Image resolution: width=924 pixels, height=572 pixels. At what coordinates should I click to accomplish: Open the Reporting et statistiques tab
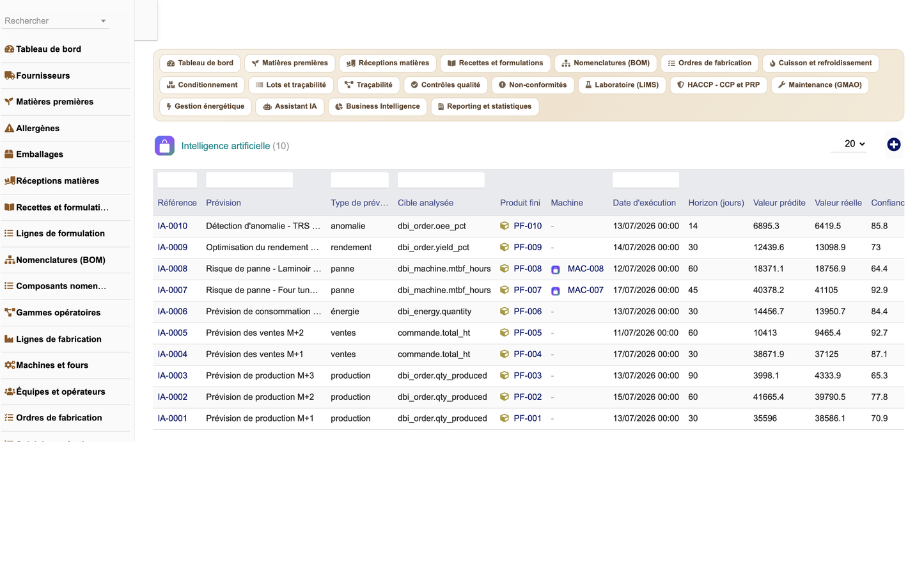pyautogui.click(x=485, y=106)
